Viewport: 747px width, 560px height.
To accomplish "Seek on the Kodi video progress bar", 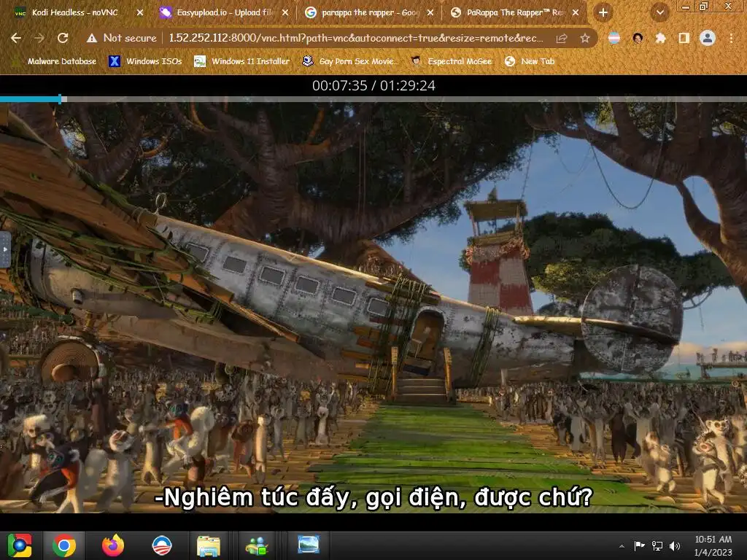I will (373, 99).
